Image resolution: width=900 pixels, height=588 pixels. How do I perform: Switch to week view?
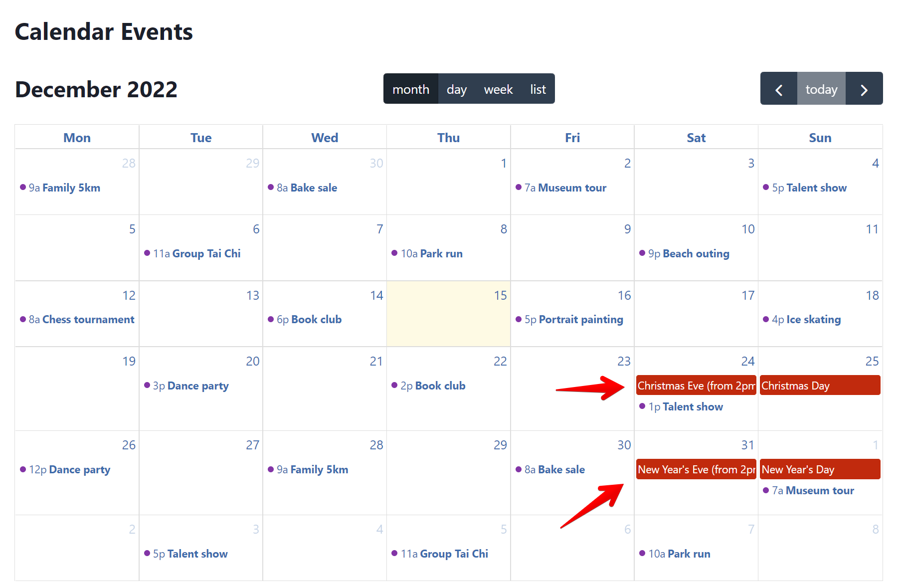click(498, 89)
